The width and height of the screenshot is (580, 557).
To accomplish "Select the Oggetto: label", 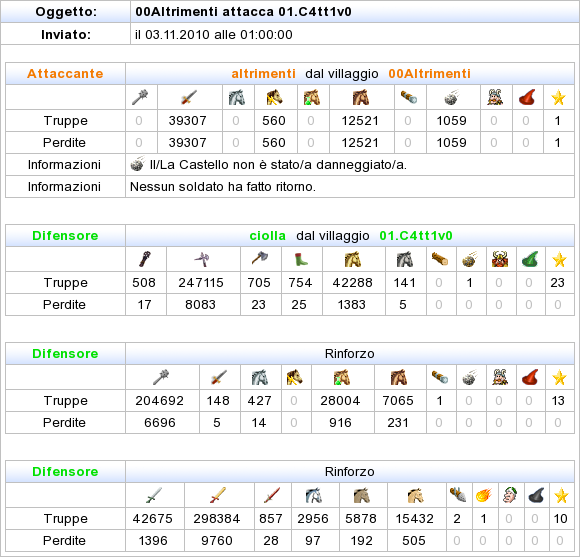I will point(66,11).
